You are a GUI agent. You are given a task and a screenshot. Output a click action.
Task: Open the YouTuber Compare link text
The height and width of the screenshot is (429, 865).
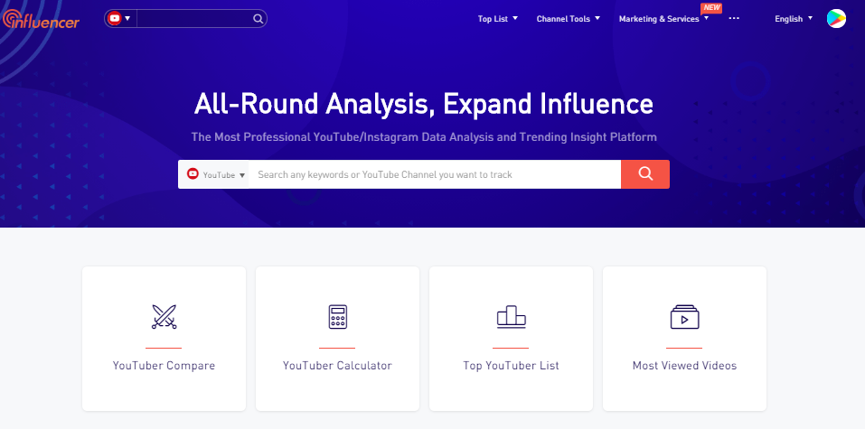164,366
